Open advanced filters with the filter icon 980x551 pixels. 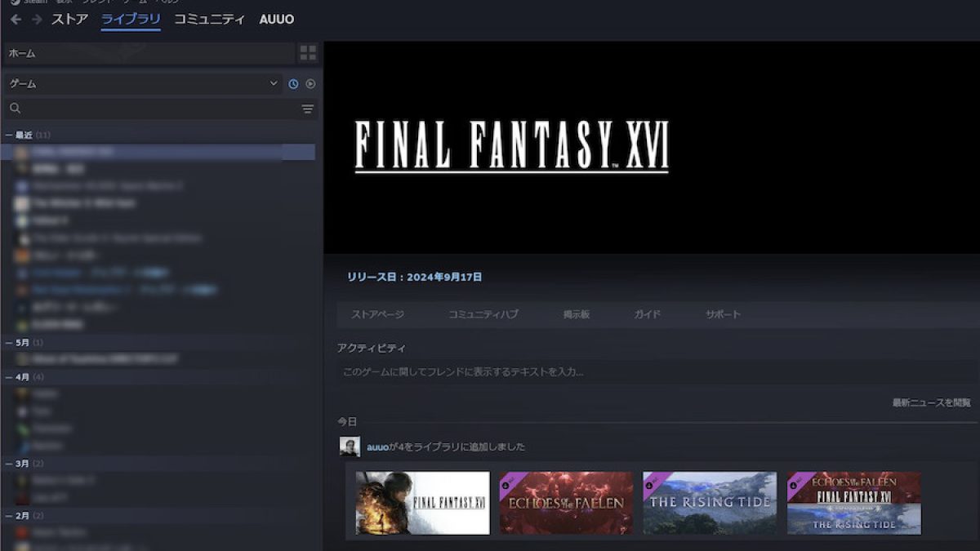tap(306, 108)
